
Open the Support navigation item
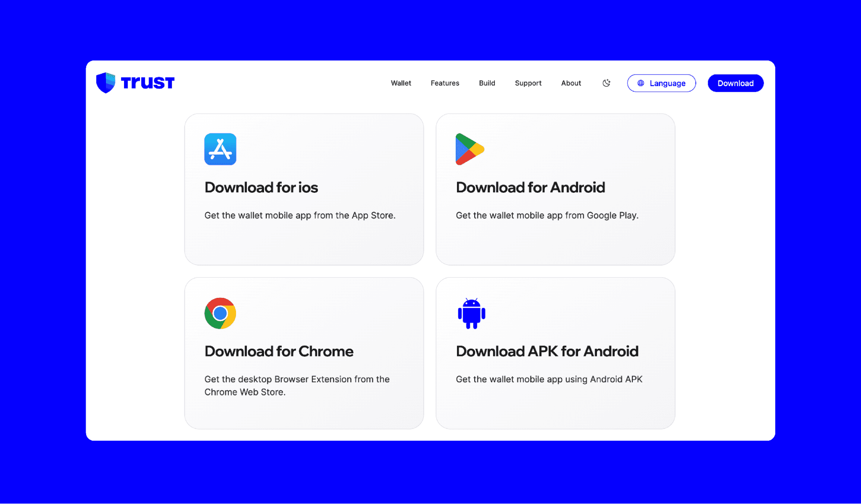pyautogui.click(x=528, y=83)
